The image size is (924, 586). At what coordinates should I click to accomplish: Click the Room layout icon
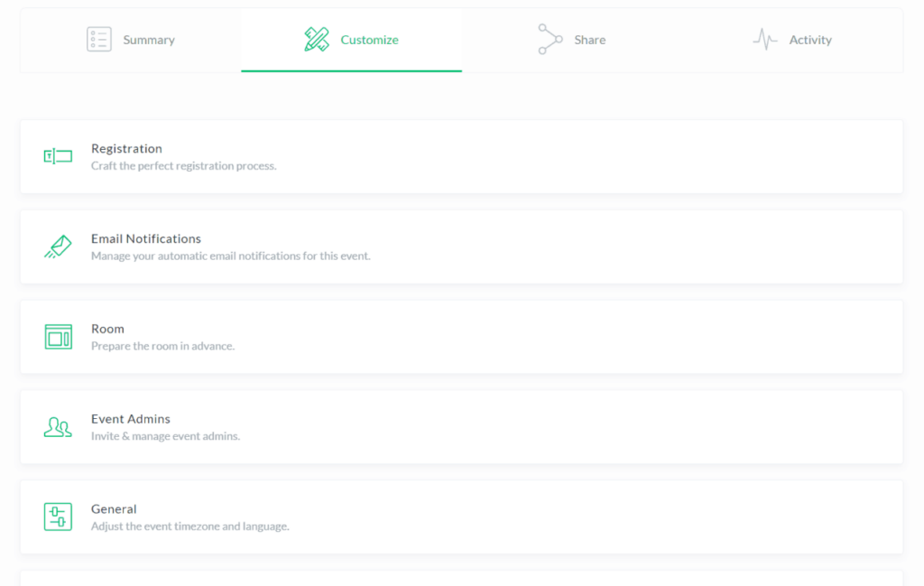(58, 337)
